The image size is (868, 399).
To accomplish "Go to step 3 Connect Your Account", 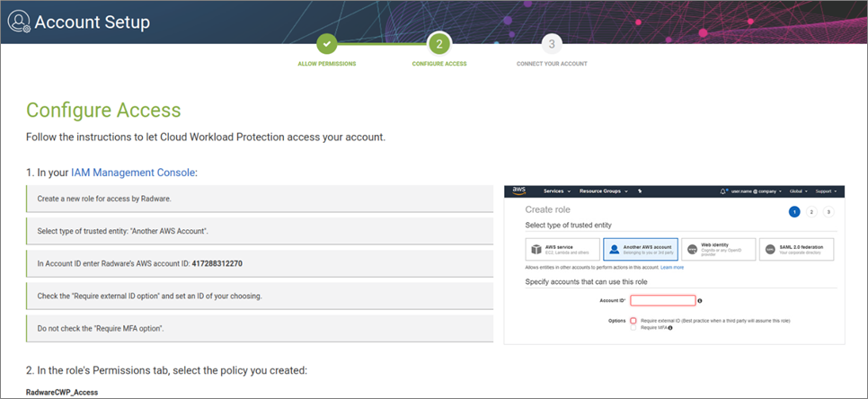I will click(x=552, y=44).
